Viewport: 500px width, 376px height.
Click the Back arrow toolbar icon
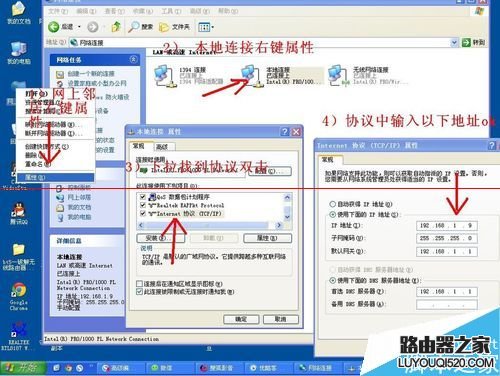pyautogui.click(x=54, y=27)
